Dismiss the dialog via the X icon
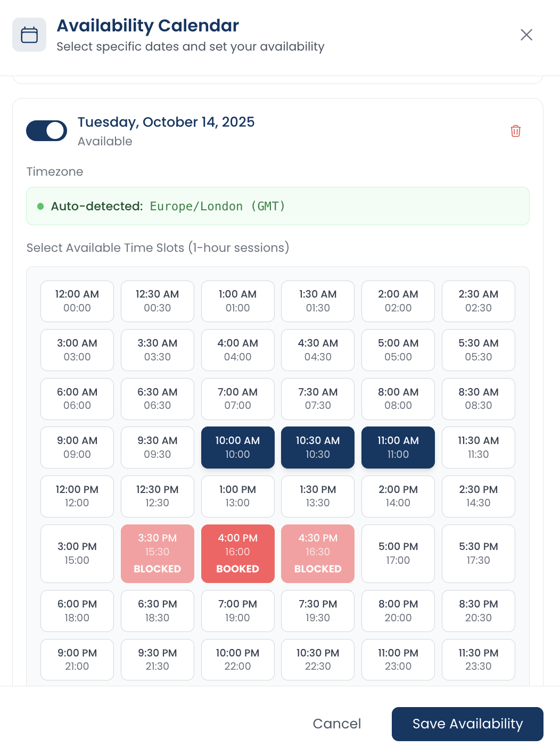The image size is (560, 755). point(526,34)
